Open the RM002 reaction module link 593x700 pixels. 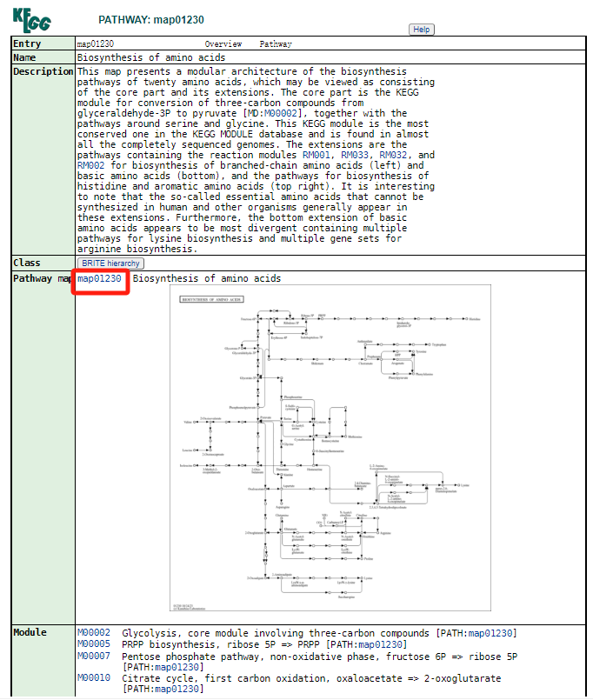pyautogui.click(x=90, y=165)
